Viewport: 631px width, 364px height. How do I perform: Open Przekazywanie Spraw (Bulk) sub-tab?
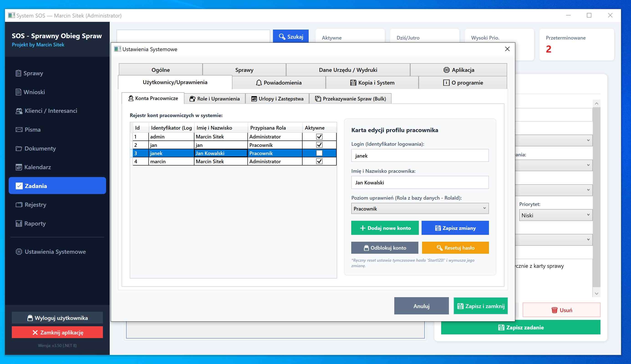[x=350, y=98]
